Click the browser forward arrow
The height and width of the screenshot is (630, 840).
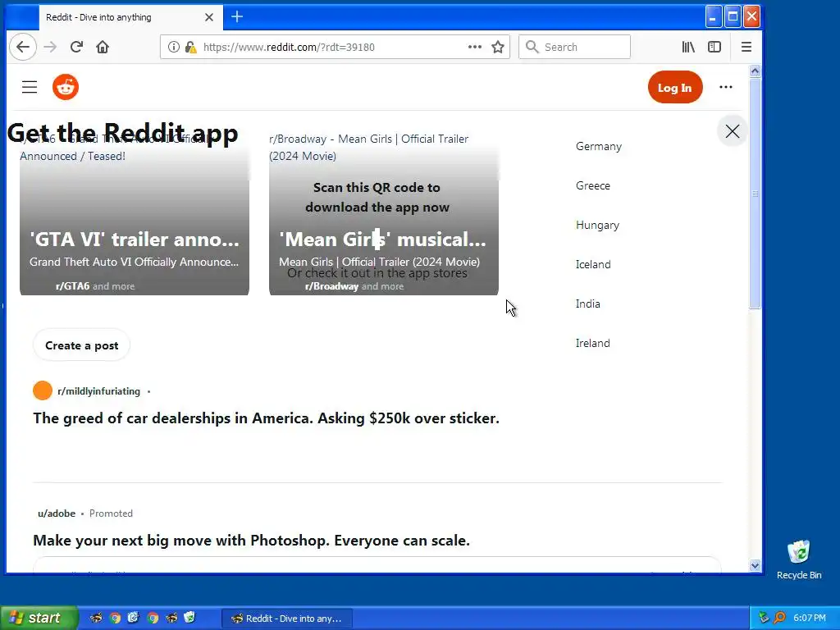(x=50, y=47)
